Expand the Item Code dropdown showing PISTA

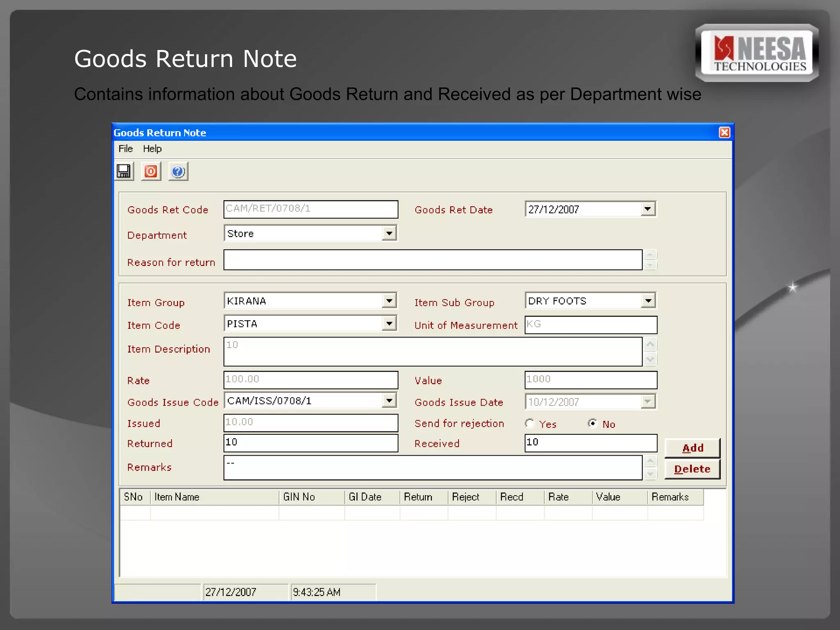389,324
